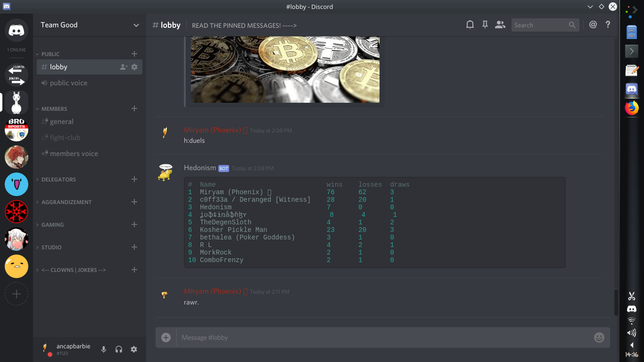The width and height of the screenshot is (644, 362).
Task: Open user settings gear icon
Action: point(134,349)
